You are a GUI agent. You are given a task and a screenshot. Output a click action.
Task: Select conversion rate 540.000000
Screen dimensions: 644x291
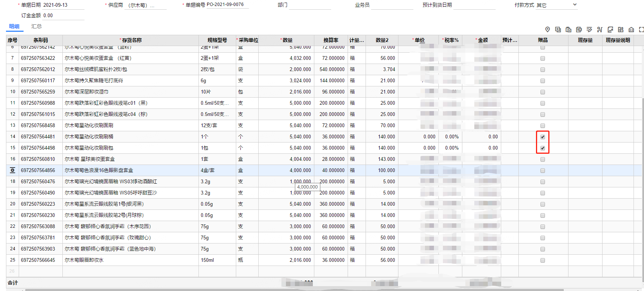point(331,69)
